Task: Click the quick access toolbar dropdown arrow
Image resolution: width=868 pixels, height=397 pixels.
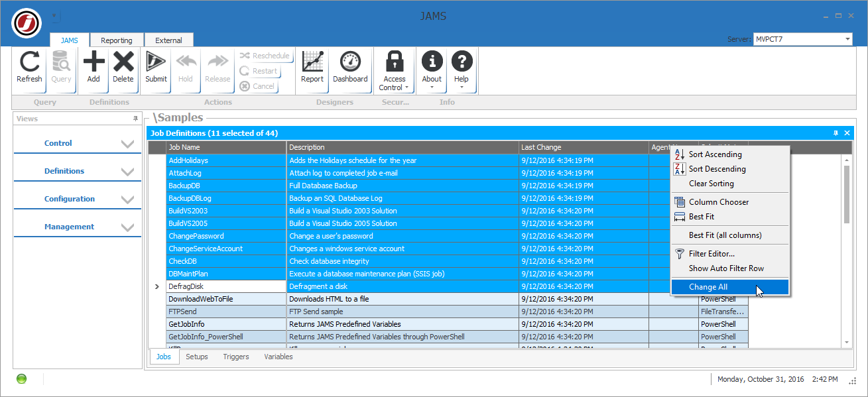Action: pyautogui.click(x=55, y=16)
